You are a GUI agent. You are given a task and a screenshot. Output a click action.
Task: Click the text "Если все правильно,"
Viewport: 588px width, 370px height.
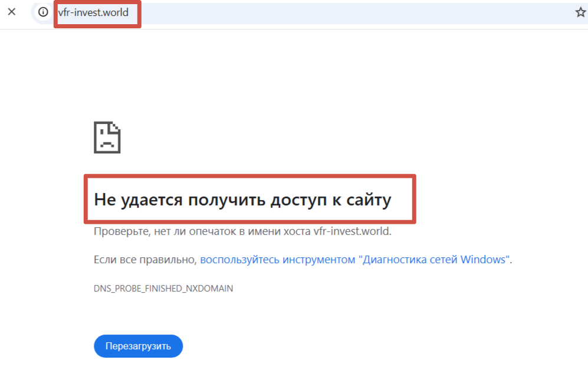point(145,259)
